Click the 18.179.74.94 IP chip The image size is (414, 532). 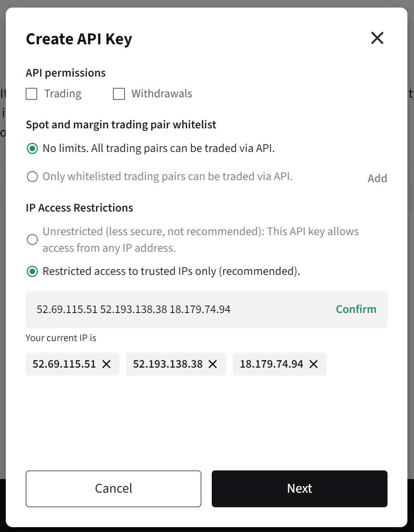click(271, 364)
